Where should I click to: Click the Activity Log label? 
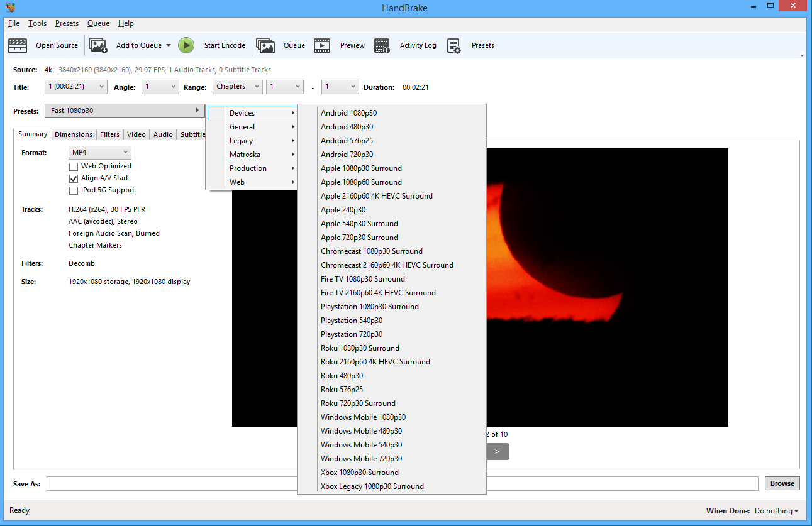418,45
